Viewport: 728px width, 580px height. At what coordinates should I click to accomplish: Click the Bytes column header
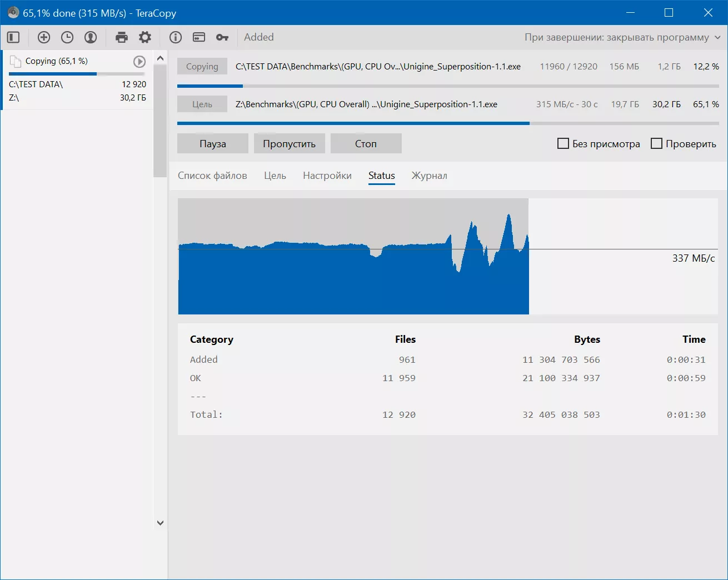tap(587, 339)
